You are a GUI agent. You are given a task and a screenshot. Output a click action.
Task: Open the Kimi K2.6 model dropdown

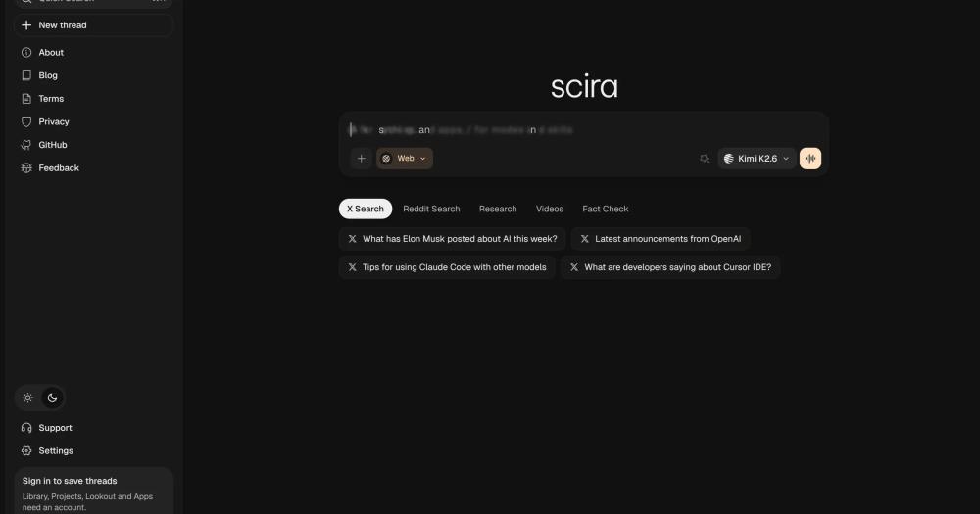pos(757,159)
